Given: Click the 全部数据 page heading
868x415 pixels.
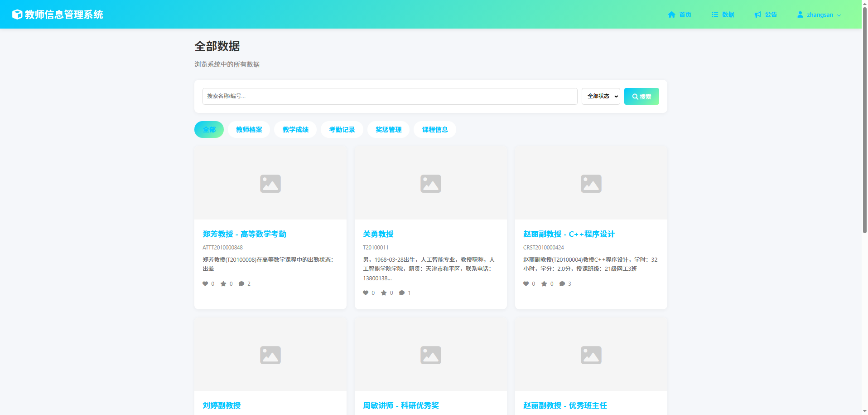Looking at the screenshot, I should 217,46.
